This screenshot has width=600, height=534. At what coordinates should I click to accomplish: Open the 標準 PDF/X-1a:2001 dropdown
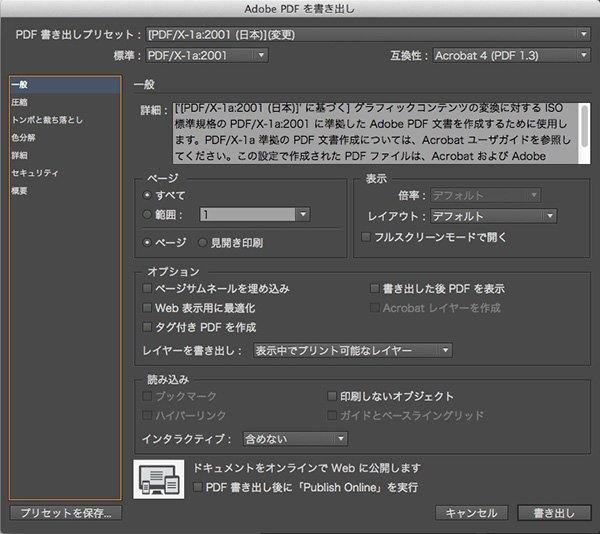point(207,55)
